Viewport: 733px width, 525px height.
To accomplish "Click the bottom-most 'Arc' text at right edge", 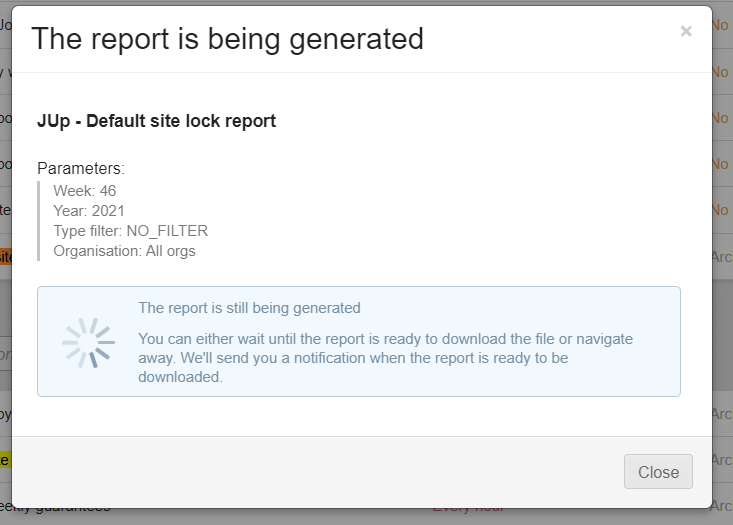I will point(721,505).
